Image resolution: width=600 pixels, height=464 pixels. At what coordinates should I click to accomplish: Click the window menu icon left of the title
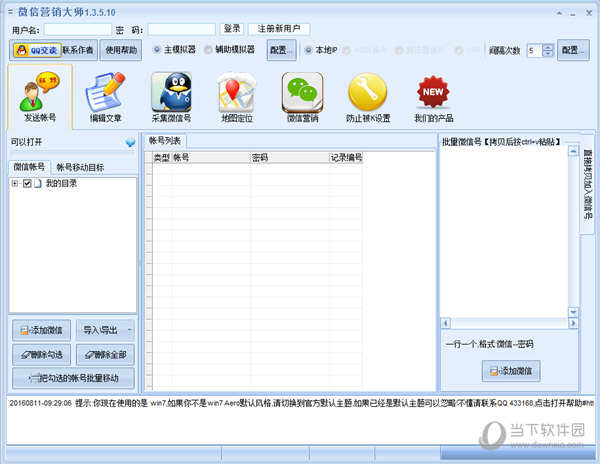(x=10, y=12)
